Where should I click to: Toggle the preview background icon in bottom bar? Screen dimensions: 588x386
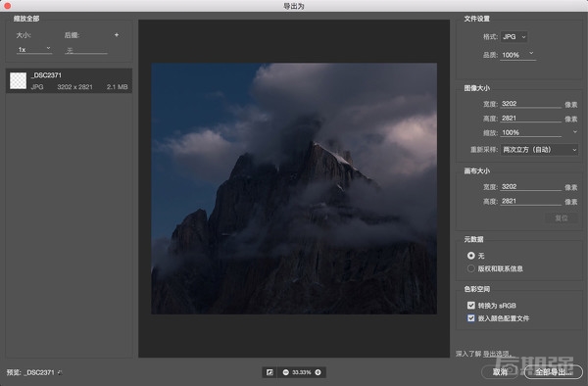(x=269, y=372)
